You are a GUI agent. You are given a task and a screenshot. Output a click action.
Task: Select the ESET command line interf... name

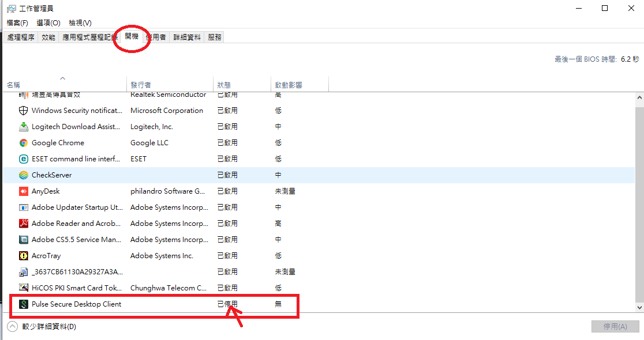tap(76, 159)
